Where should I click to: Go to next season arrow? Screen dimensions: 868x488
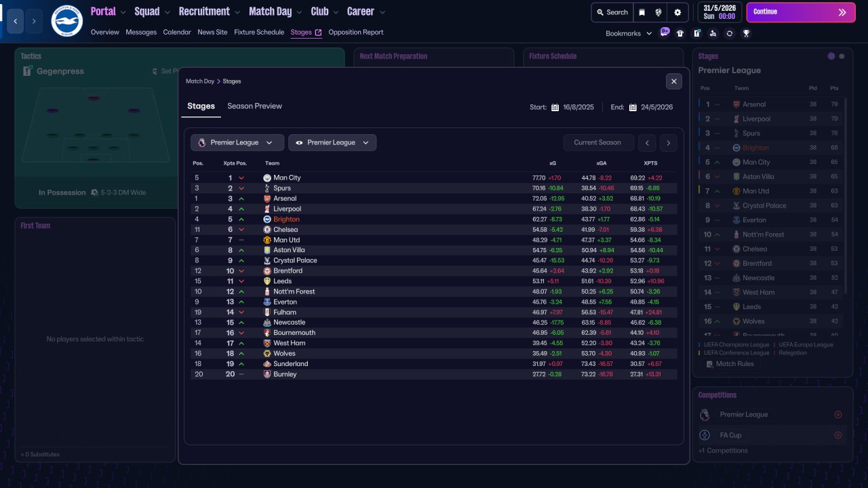click(669, 142)
